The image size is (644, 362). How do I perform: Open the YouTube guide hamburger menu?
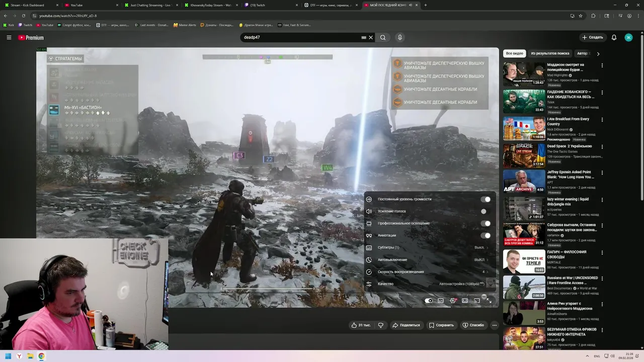[x=9, y=37]
